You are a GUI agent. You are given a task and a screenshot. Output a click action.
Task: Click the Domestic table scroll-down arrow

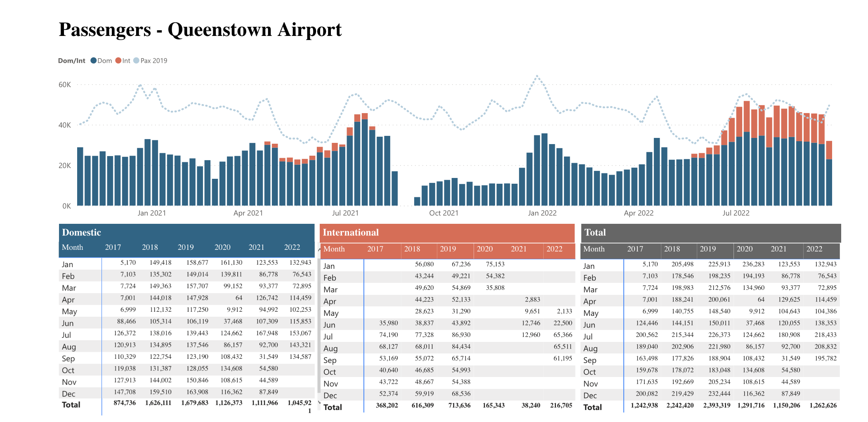coord(319,402)
